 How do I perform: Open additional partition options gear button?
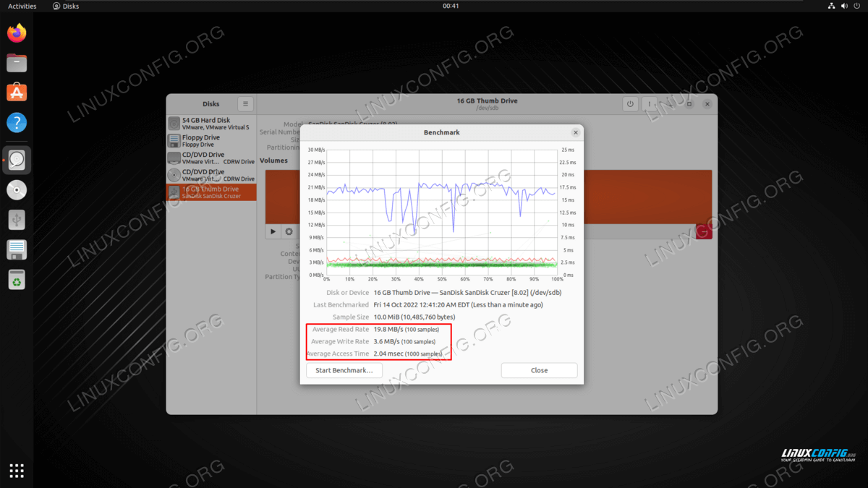coord(289,232)
